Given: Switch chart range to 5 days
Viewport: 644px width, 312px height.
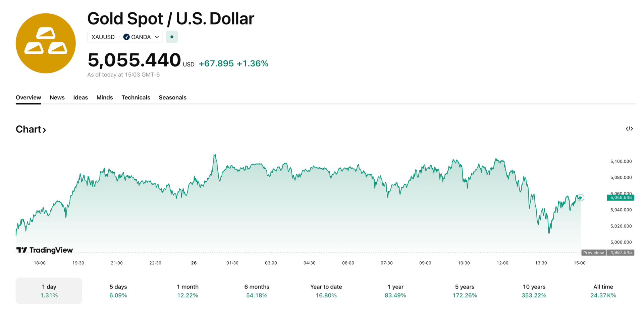Looking at the screenshot, I should click(118, 291).
